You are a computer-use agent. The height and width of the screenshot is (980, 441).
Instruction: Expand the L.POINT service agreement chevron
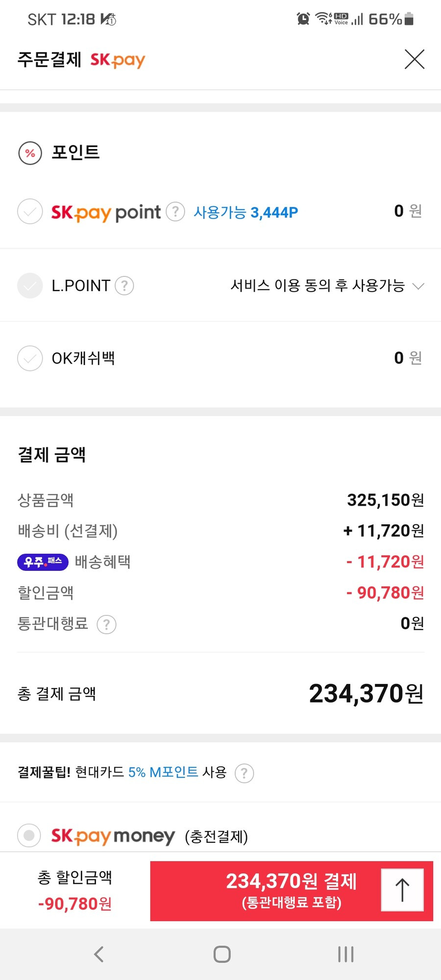coord(418,286)
